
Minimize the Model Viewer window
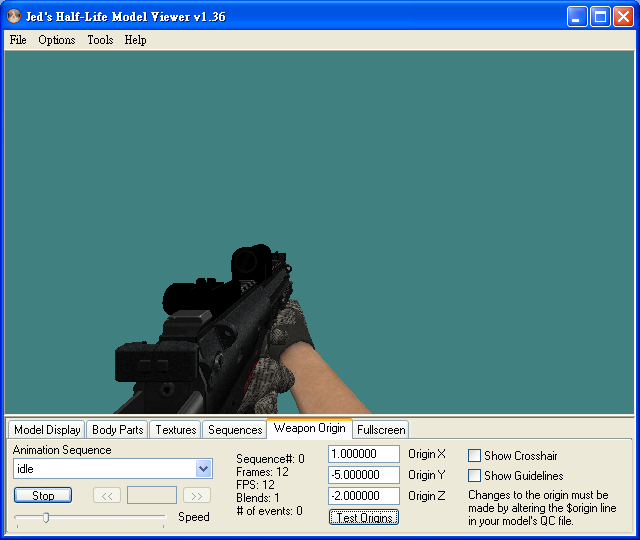pyautogui.click(x=577, y=17)
